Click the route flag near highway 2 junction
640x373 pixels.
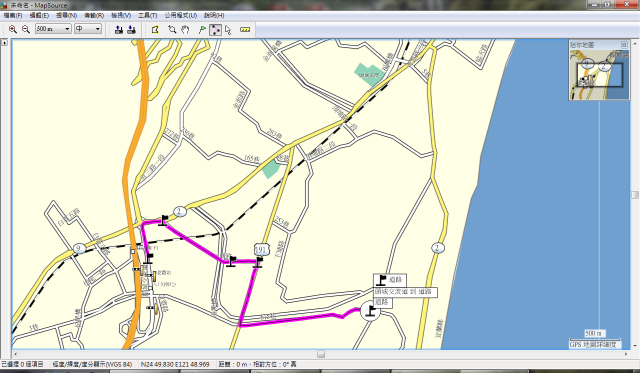[x=164, y=220]
